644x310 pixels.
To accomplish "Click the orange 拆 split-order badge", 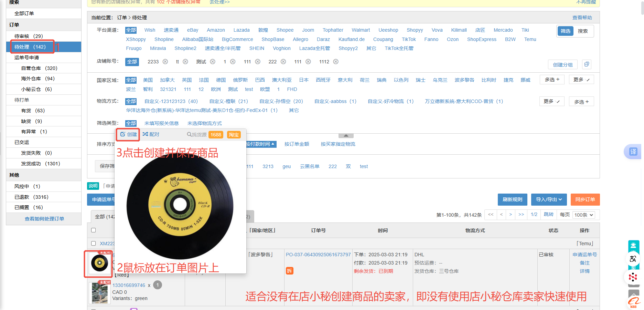I will tap(290, 271).
